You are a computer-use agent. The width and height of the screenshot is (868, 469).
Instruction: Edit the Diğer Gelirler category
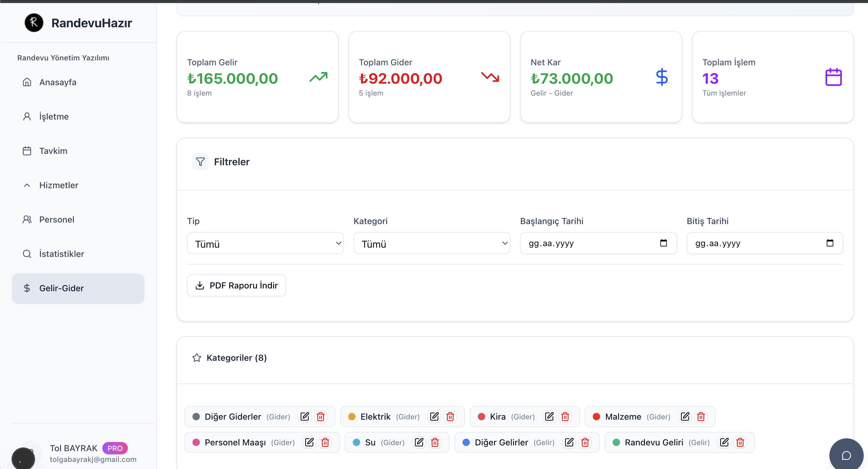click(569, 442)
